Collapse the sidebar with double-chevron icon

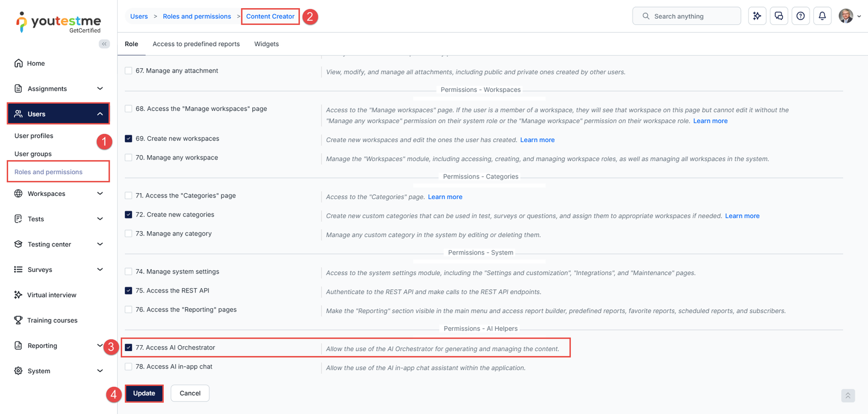coord(104,44)
